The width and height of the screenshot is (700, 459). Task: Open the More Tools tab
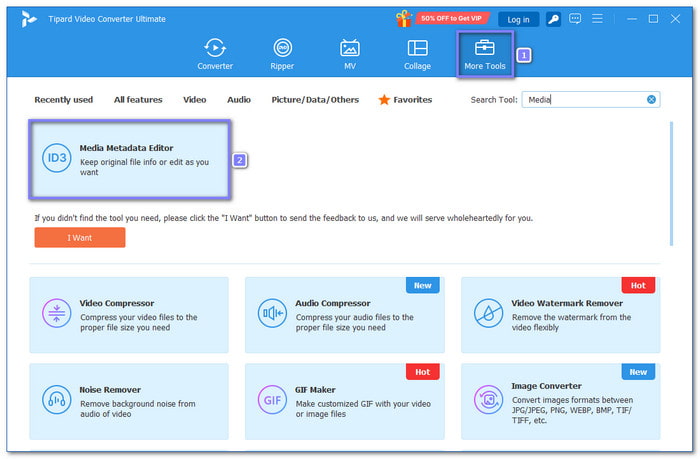(484, 54)
